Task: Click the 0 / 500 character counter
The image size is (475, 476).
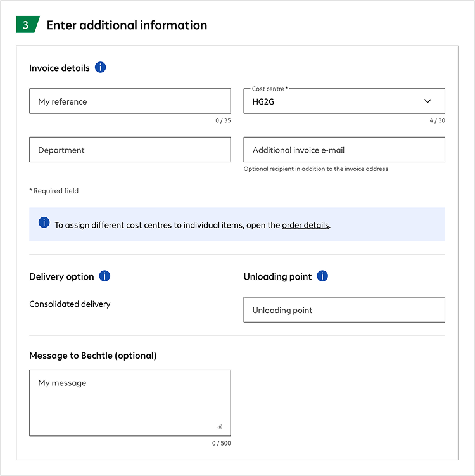Action: click(x=221, y=443)
